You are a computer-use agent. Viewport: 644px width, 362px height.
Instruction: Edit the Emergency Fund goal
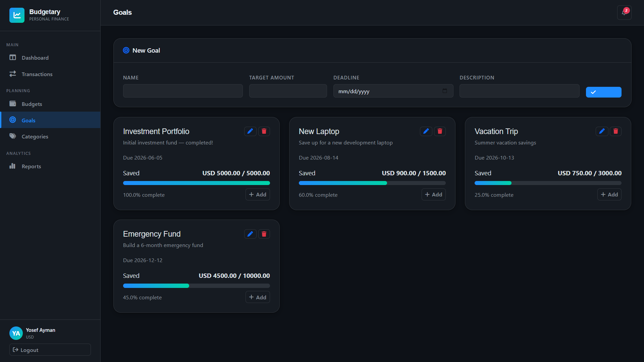pos(250,234)
